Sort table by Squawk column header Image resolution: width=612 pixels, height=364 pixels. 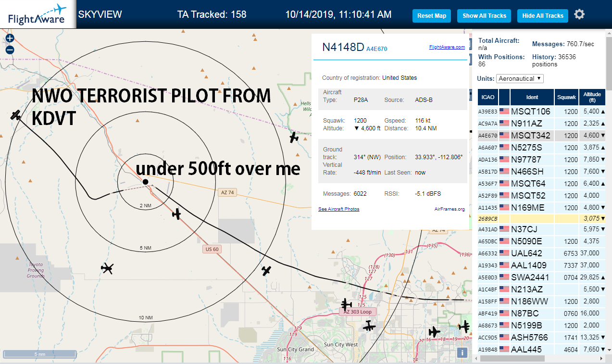click(x=566, y=97)
